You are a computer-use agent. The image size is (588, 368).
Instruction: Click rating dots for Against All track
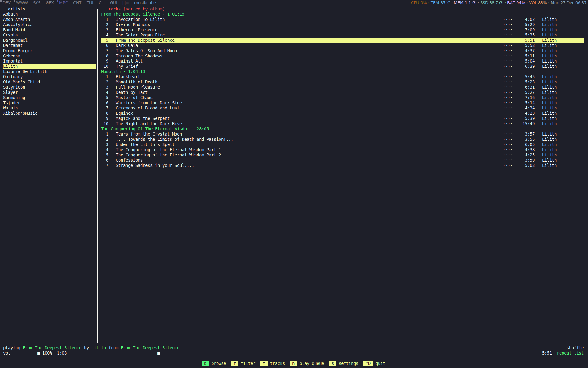tap(509, 61)
